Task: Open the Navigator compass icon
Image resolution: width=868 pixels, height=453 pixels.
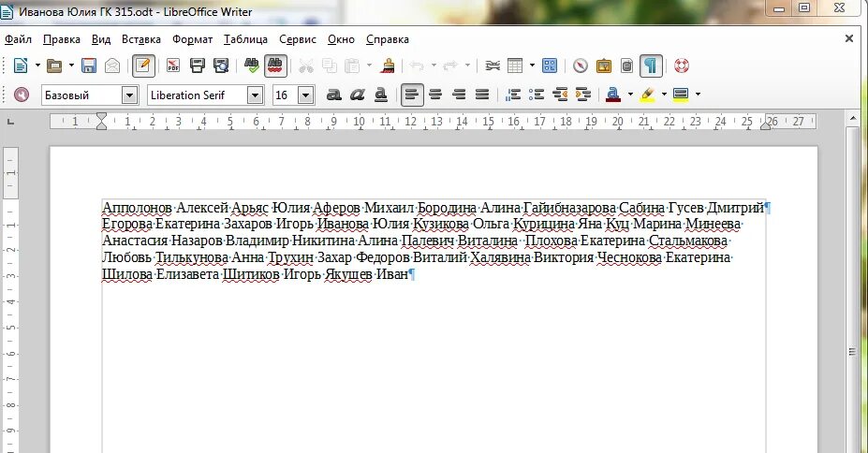Action: [581, 66]
